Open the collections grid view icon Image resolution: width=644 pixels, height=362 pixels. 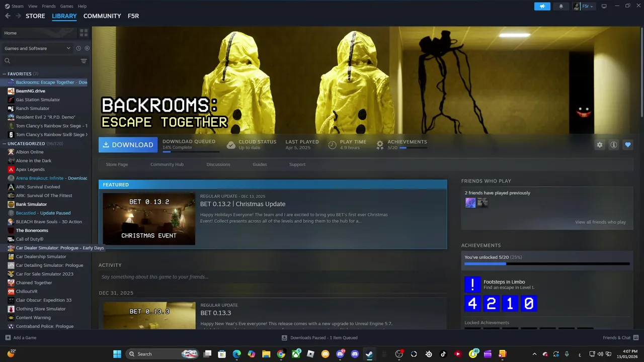tap(84, 33)
